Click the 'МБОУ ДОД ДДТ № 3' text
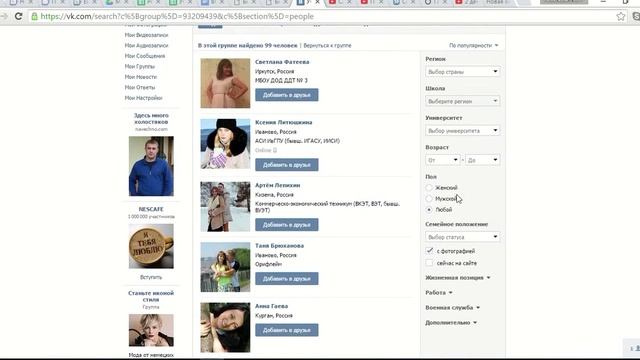The height and width of the screenshot is (360, 640). pos(281,80)
